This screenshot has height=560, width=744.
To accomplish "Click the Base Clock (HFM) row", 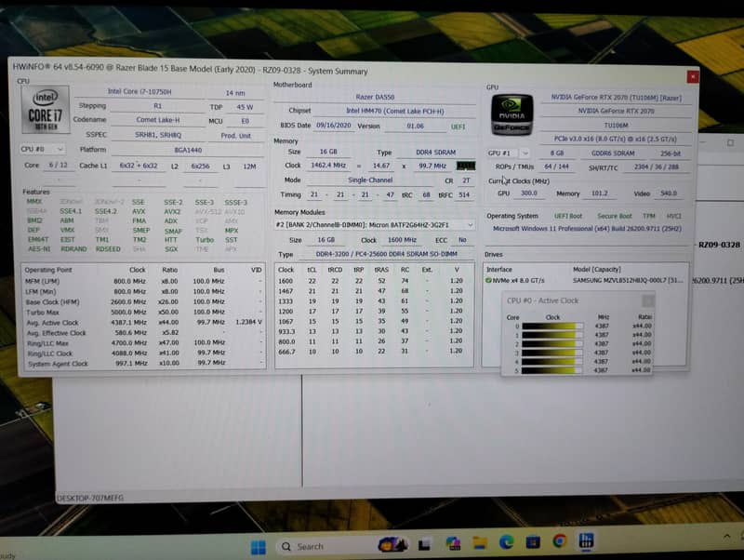I will point(143,301).
